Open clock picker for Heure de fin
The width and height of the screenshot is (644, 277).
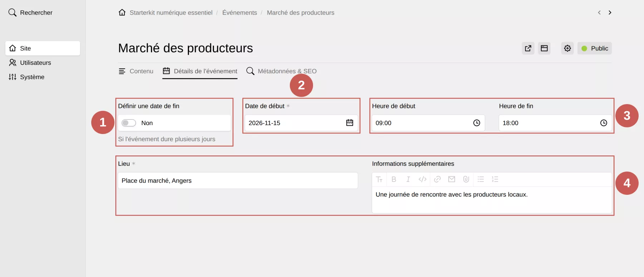604,123
